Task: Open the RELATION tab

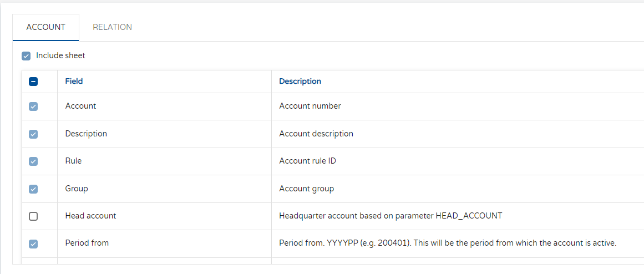Action: point(112,27)
